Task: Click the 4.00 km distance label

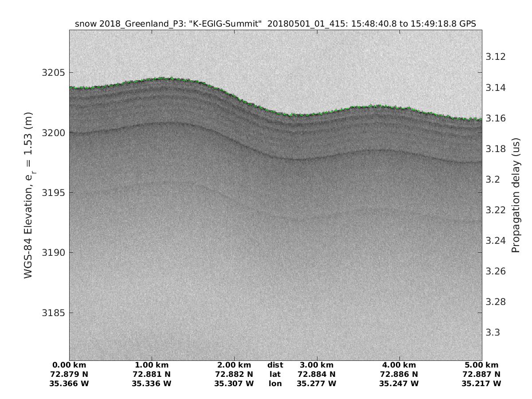Action: pos(399,365)
